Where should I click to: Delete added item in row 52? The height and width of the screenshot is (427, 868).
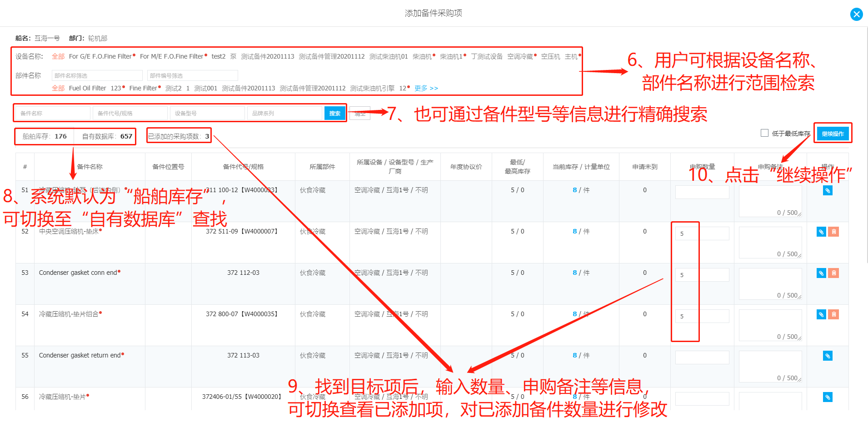[834, 232]
